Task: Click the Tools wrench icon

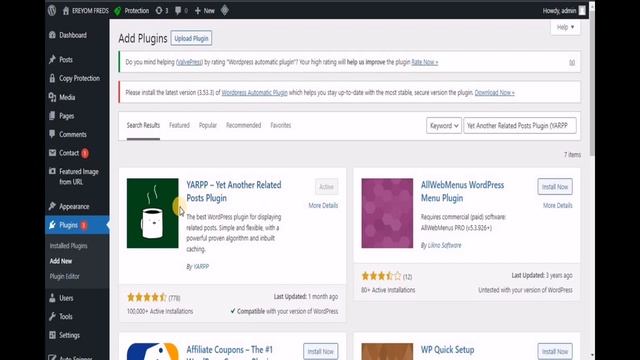Action: click(52, 316)
